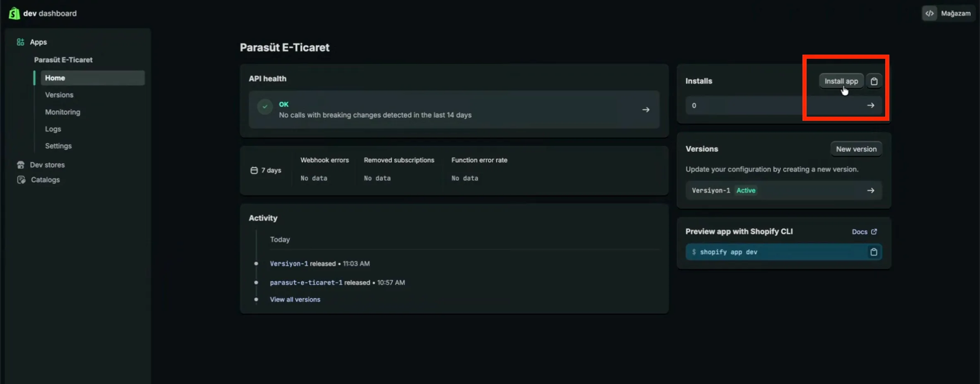Click the Today label in Activity
980x384 pixels.
click(280, 240)
